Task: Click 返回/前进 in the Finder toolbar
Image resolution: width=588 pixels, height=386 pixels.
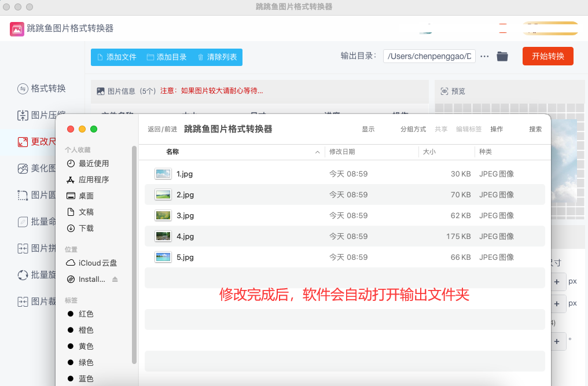Action: tap(163, 129)
